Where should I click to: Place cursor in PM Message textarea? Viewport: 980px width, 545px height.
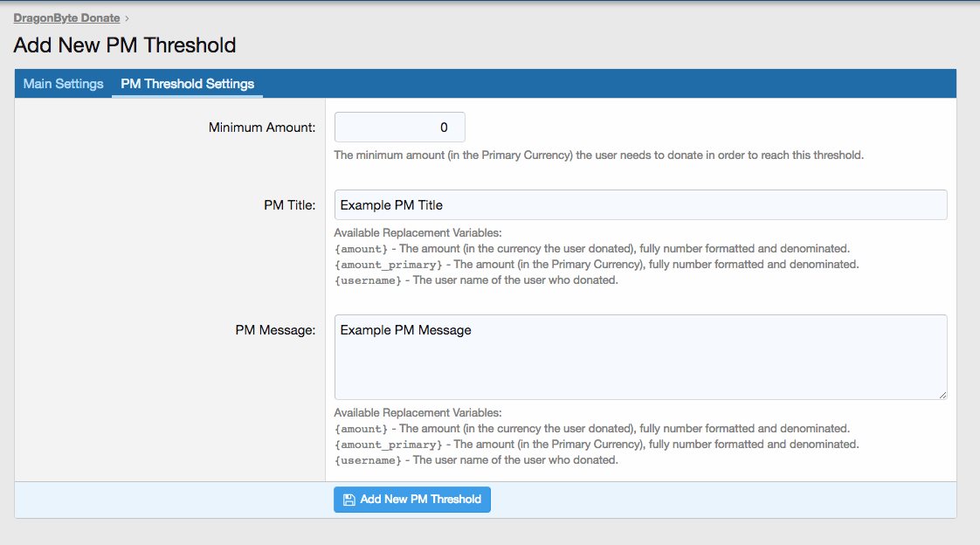coord(640,356)
